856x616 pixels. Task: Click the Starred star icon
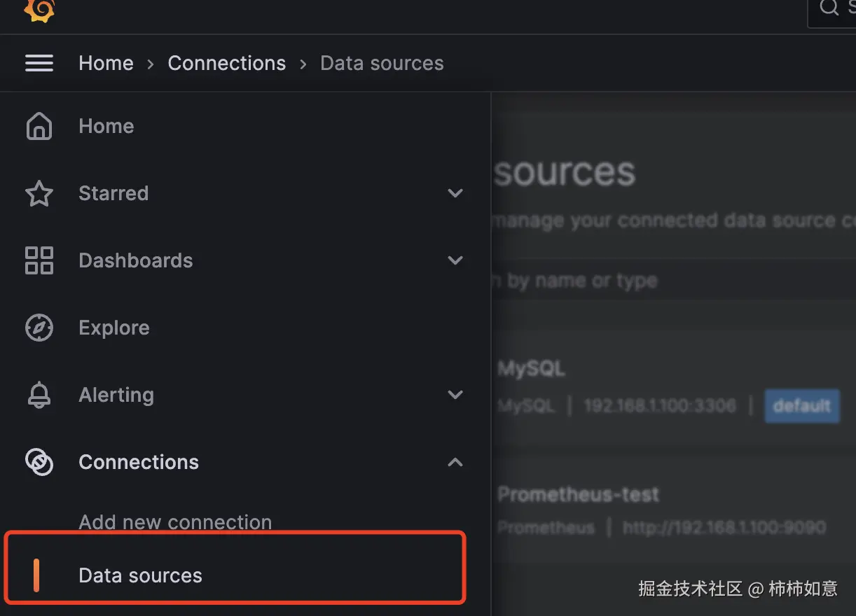pyautogui.click(x=39, y=193)
